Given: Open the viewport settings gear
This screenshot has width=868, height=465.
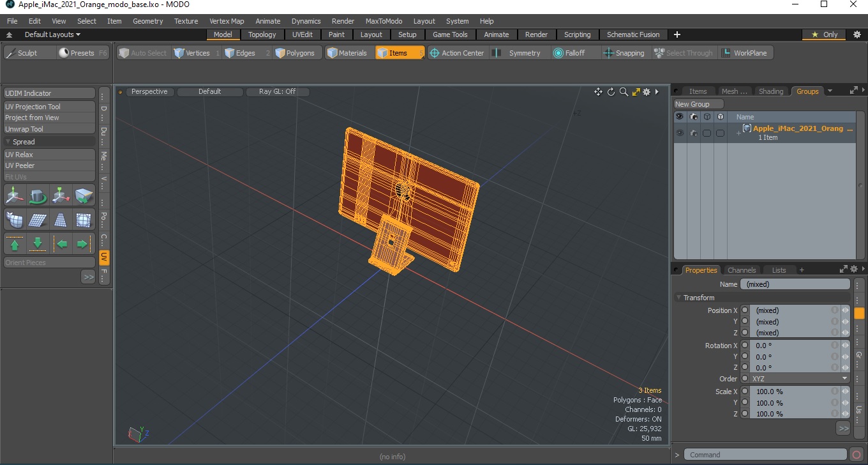Looking at the screenshot, I should pos(647,92).
